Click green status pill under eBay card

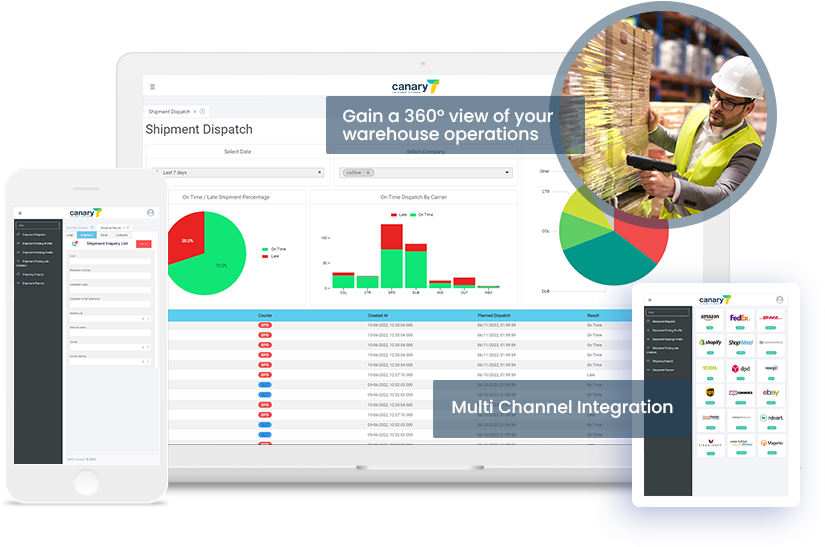point(771,403)
